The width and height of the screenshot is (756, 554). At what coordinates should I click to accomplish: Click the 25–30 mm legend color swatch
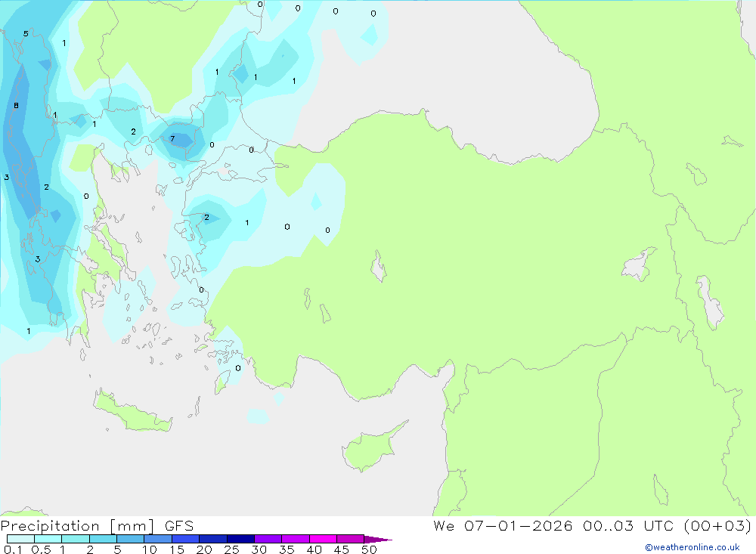click(x=240, y=539)
